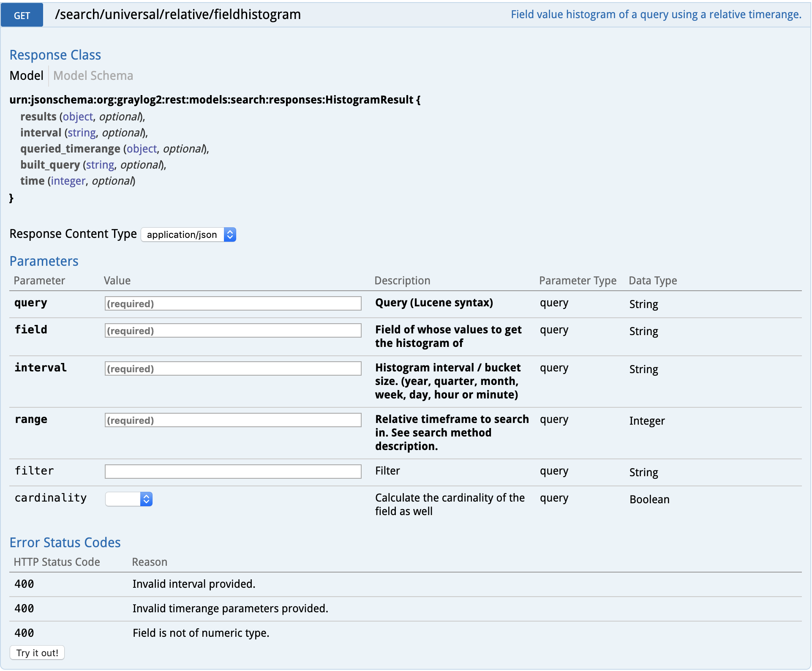812x671 pixels.
Task: Click the GET method badge
Action: click(22, 15)
